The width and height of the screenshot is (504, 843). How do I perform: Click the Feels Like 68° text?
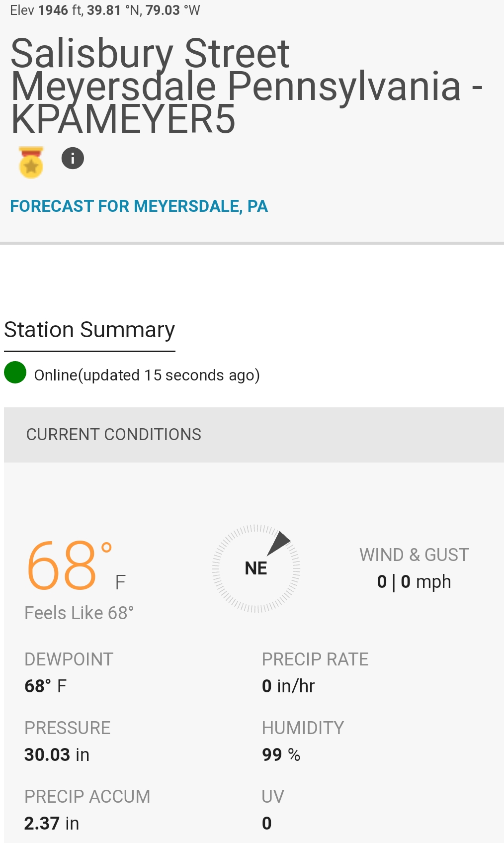[x=79, y=613]
